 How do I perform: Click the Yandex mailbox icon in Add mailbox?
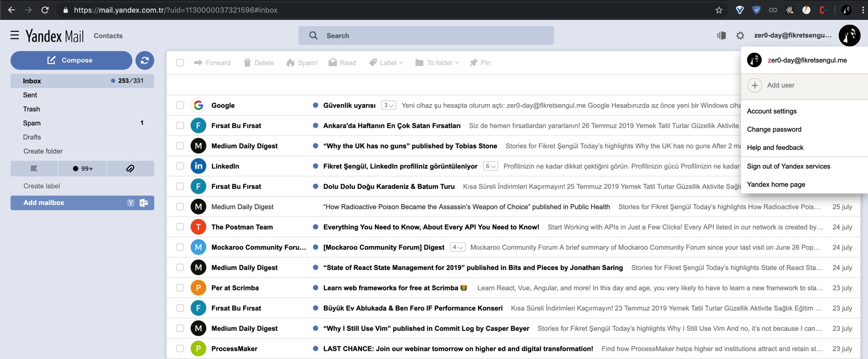coord(131,203)
